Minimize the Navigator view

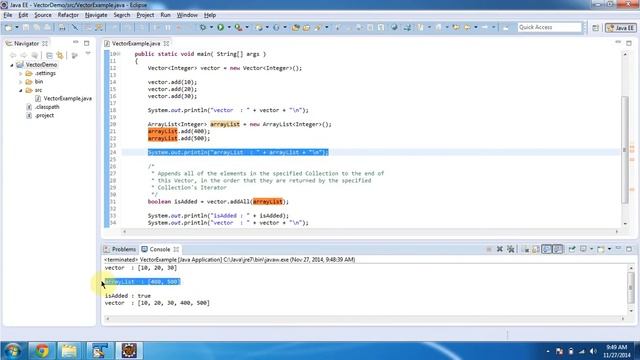coord(76,42)
